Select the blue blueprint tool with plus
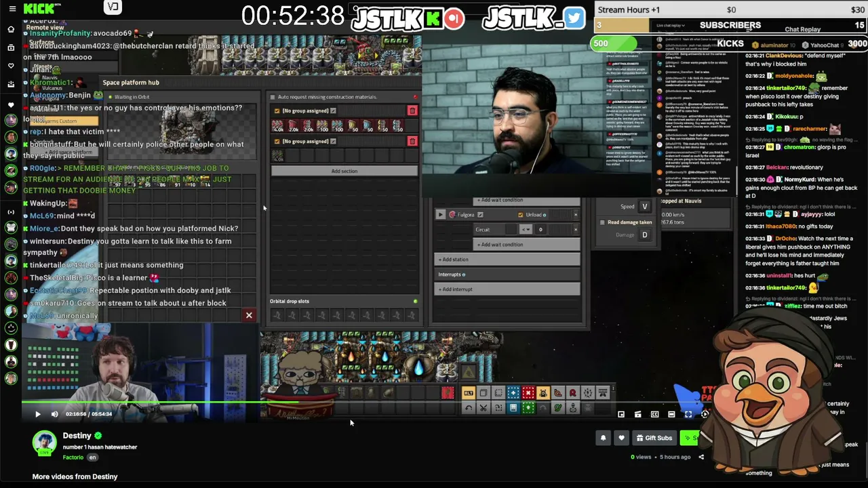The width and height of the screenshot is (868, 488). click(513, 393)
